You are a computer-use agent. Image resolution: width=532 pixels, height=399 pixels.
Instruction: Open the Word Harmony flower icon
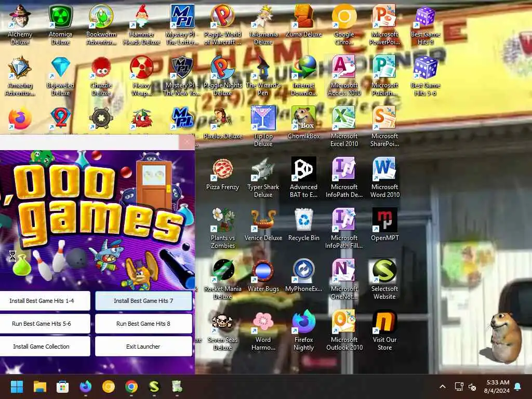point(263,330)
